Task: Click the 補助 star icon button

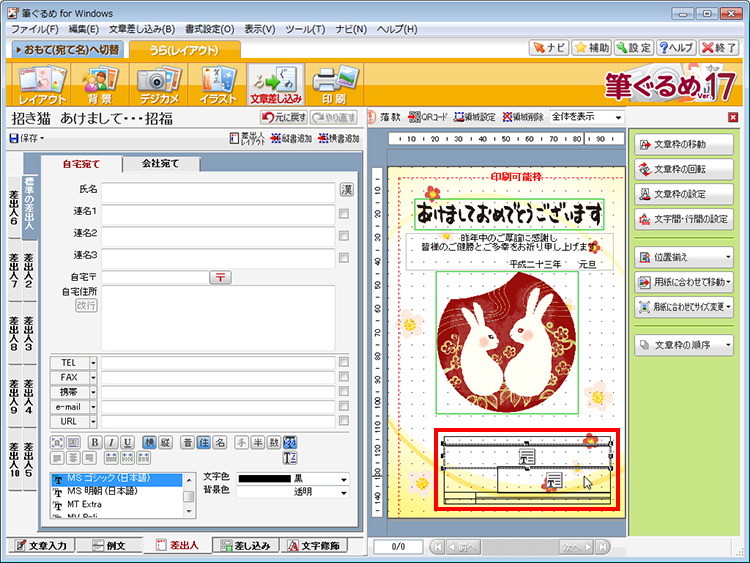Action: [x=592, y=48]
